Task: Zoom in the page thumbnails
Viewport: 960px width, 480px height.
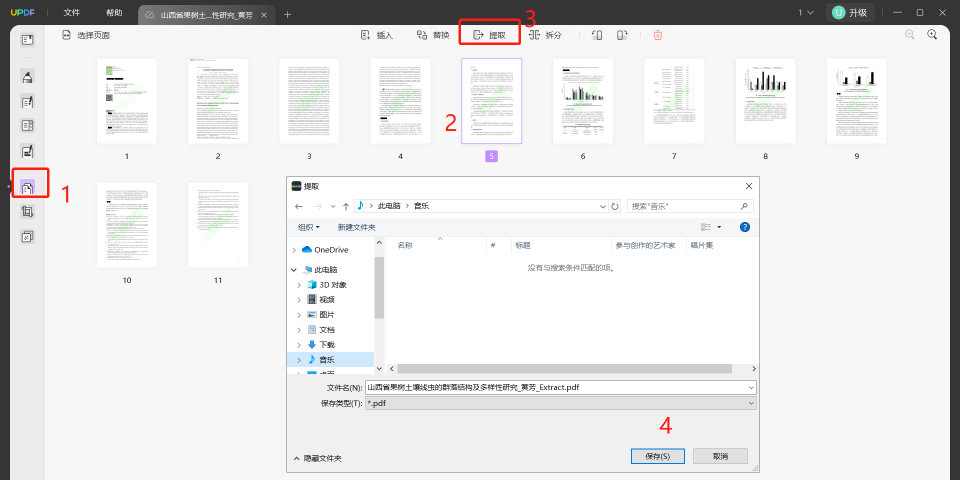Action: 932,34
